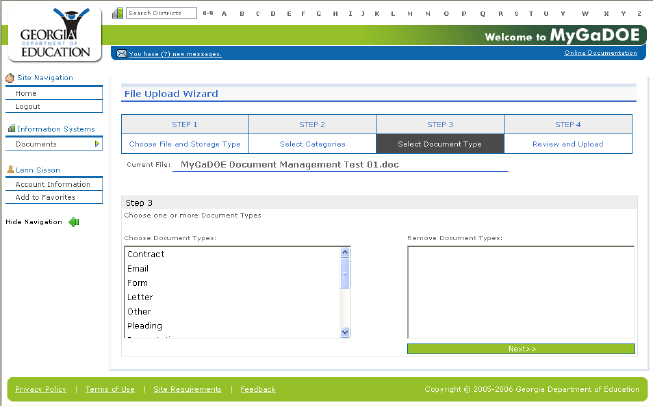This screenshot has width=653, height=407.
Task: Filter districts by letter L
Action: point(393,14)
